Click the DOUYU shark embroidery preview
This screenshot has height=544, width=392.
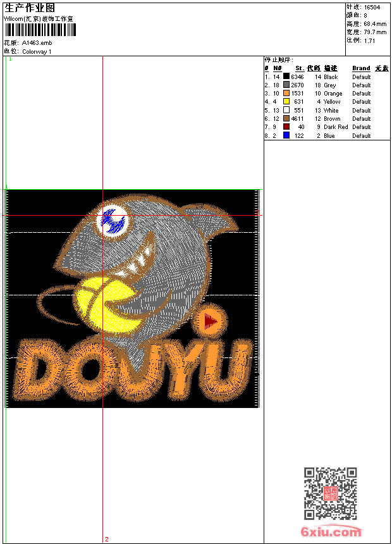pyautogui.click(x=133, y=299)
